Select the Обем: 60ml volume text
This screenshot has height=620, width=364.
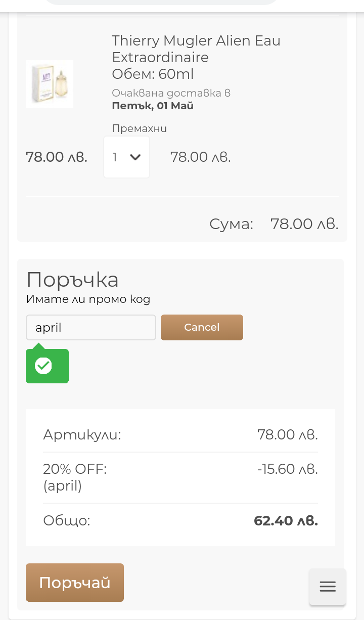pos(153,74)
